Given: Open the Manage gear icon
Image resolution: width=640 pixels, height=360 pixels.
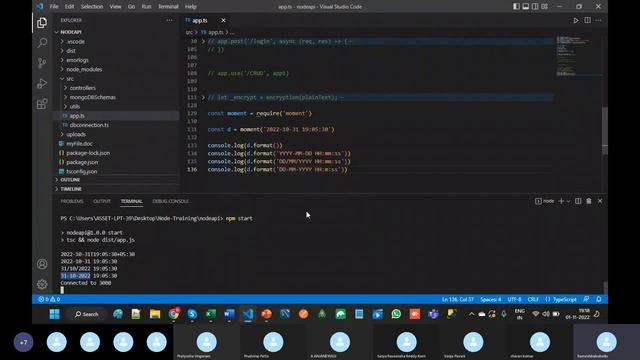Looking at the screenshot, I should pos(42,284).
